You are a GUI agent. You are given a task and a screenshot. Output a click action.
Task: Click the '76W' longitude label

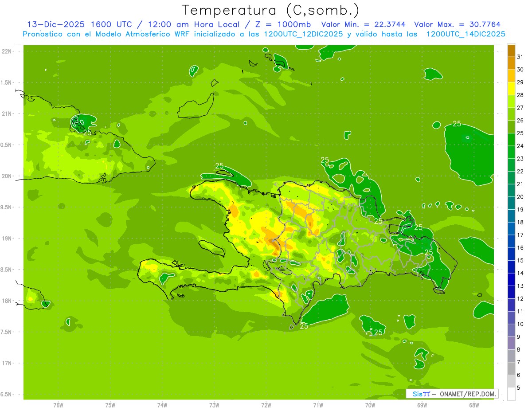(58, 405)
